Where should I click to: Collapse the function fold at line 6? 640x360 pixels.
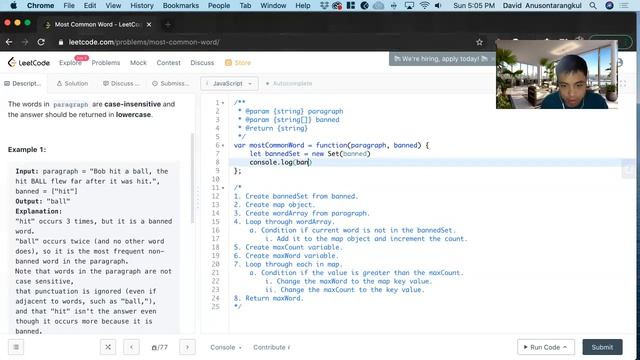point(223,145)
